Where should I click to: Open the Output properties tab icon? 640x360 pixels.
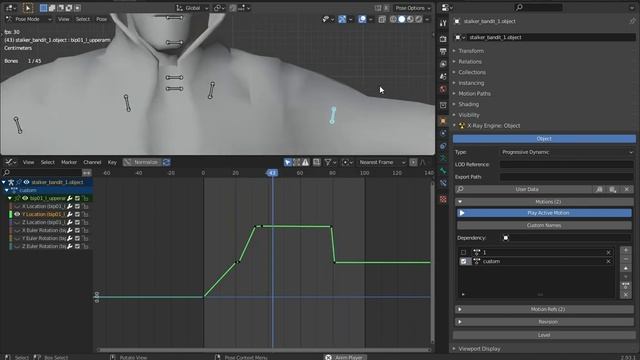click(x=443, y=51)
